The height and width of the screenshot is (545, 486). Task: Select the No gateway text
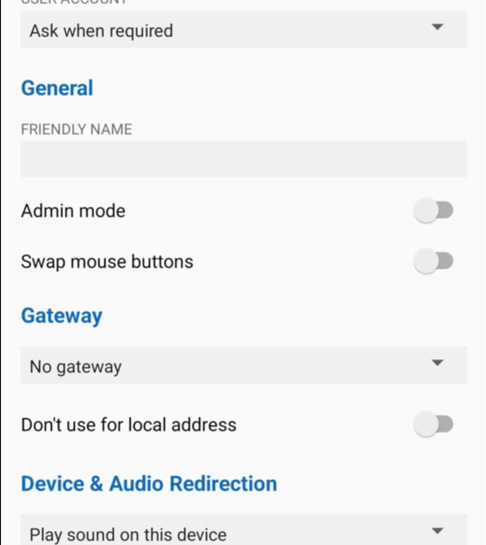(76, 367)
